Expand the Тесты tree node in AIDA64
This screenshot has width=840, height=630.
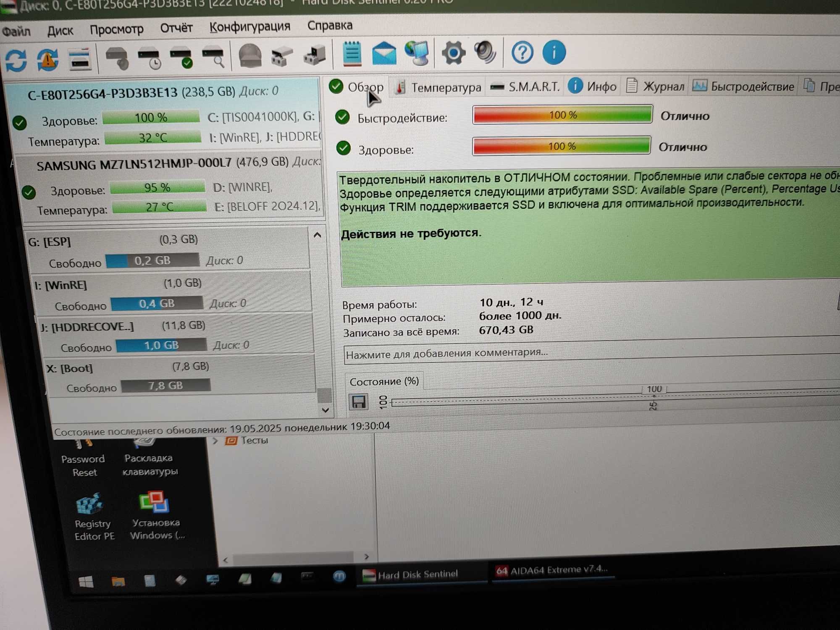(x=215, y=441)
